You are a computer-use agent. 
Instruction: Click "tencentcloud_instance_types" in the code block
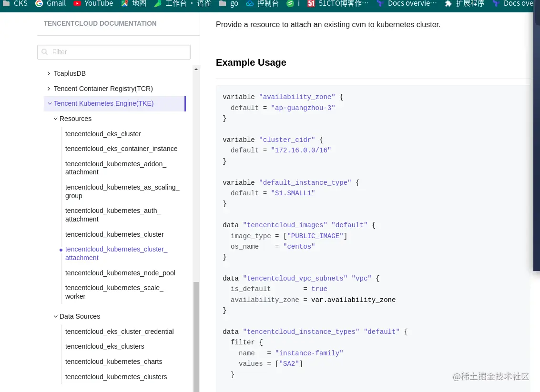(x=301, y=332)
